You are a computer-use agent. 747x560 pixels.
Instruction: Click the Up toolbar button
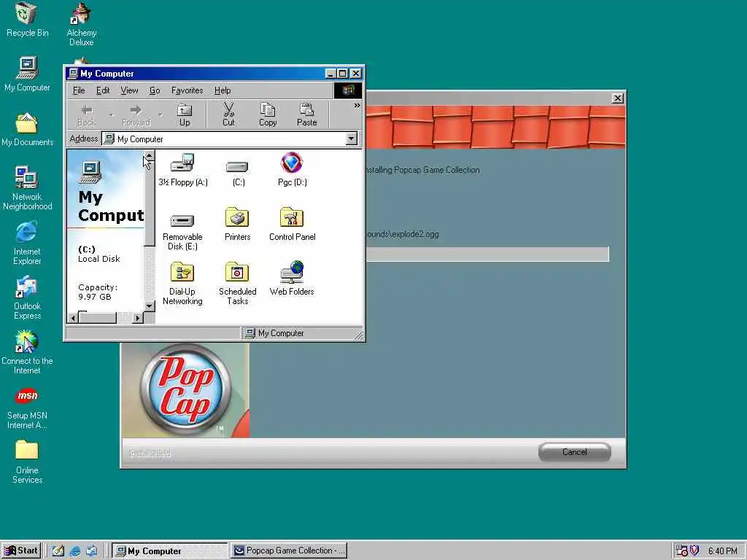tap(185, 115)
